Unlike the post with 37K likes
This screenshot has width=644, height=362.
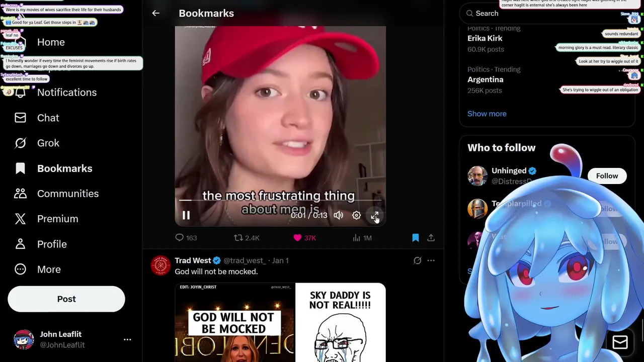coord(304,238)
